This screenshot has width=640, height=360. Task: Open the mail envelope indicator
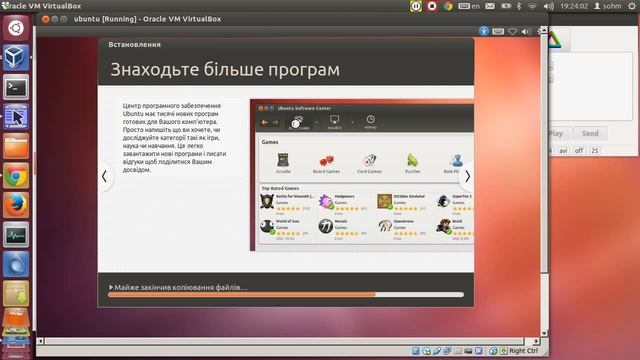tap(490, 6)
